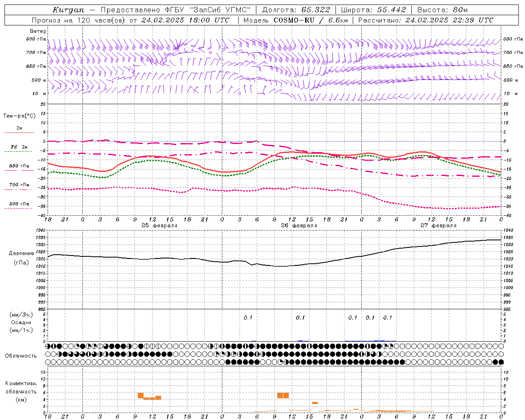Click the "Конвективн." convective cloud label
This screenshot has height=420, width=525.
coord(21,383)
